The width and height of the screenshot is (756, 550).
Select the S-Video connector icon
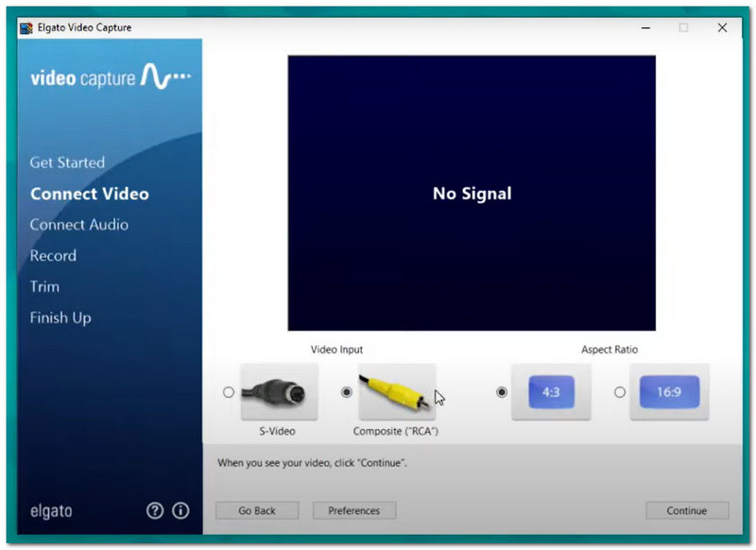(x=279, y=390)
